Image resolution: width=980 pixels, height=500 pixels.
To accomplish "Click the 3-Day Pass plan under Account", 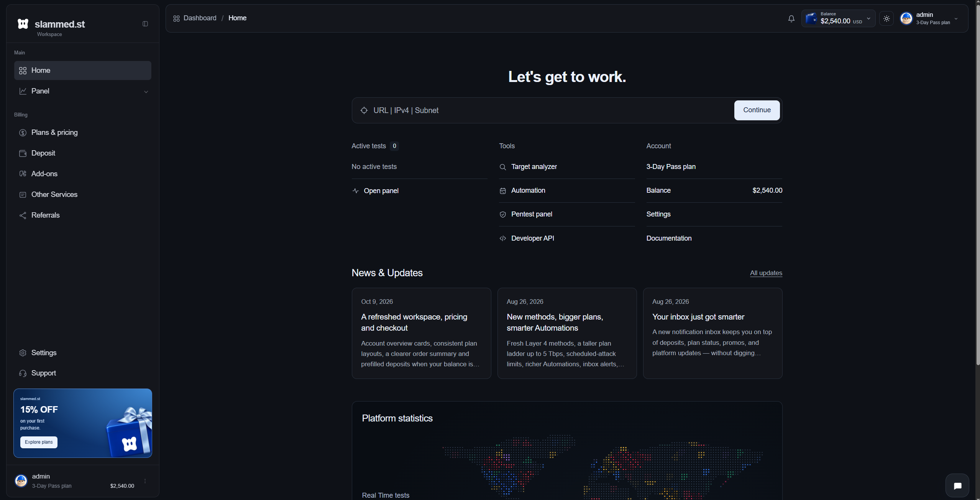I will tap(671, 167).
